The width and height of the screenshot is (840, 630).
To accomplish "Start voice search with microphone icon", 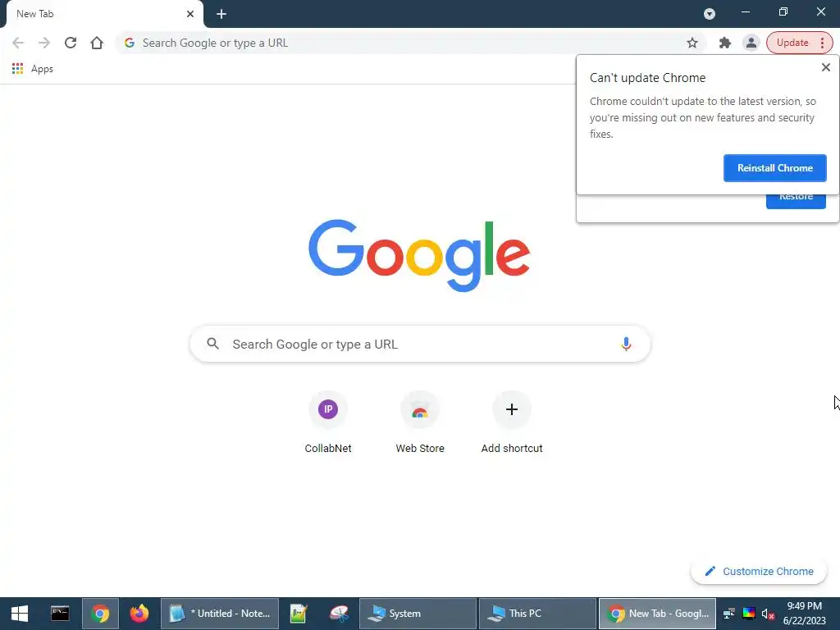I will point(626,344).
